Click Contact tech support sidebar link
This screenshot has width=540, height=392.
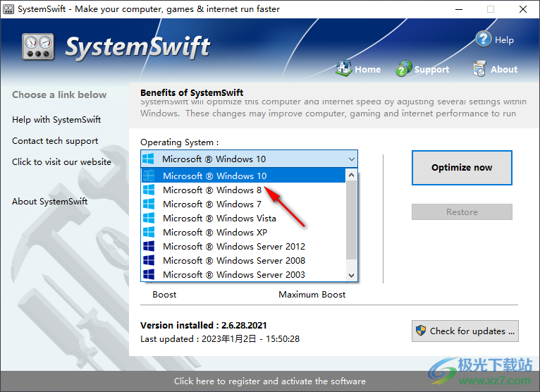[x=55, y=141]
